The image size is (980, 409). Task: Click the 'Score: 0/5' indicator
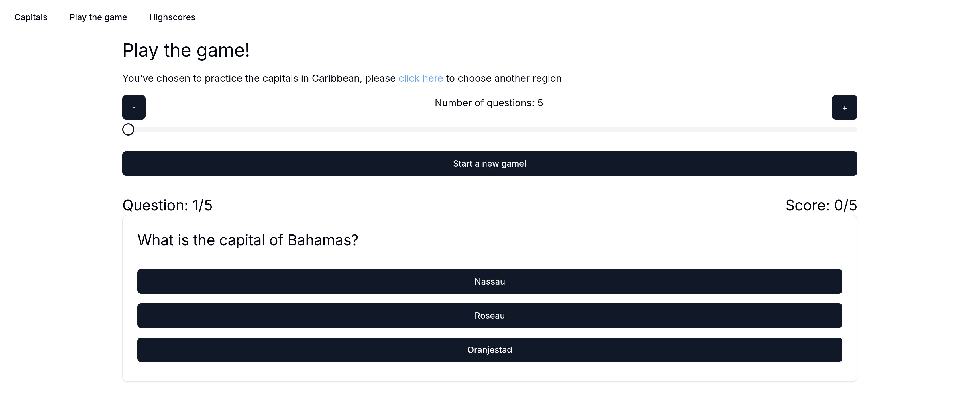point(821,205)
